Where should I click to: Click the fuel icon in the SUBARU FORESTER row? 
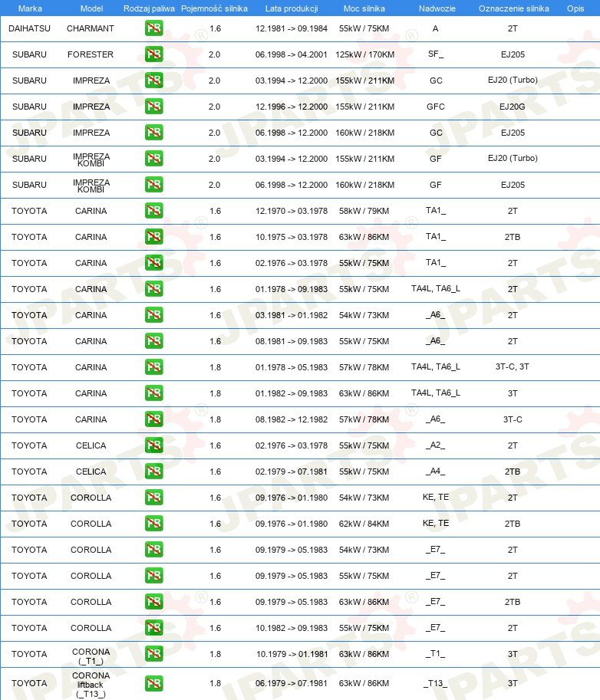(x=153, y=54)
